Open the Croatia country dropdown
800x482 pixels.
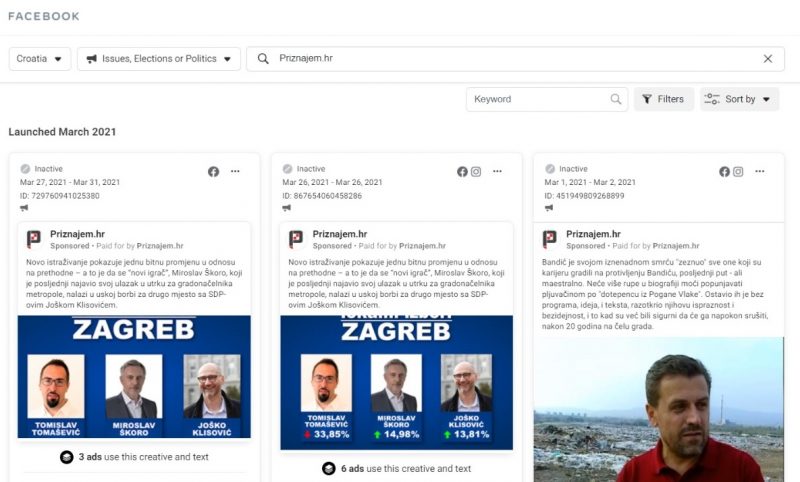[40, 59]
